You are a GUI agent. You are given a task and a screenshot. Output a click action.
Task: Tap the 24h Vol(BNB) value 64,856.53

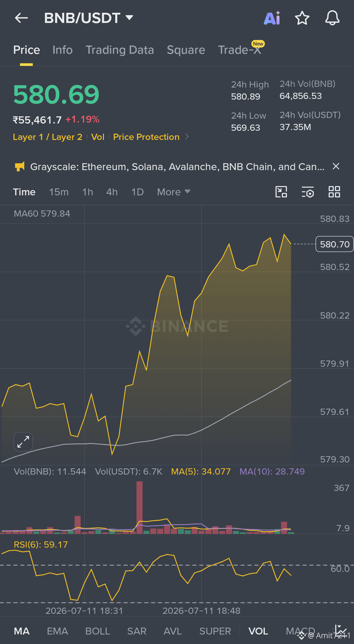(x=301, y=96)
